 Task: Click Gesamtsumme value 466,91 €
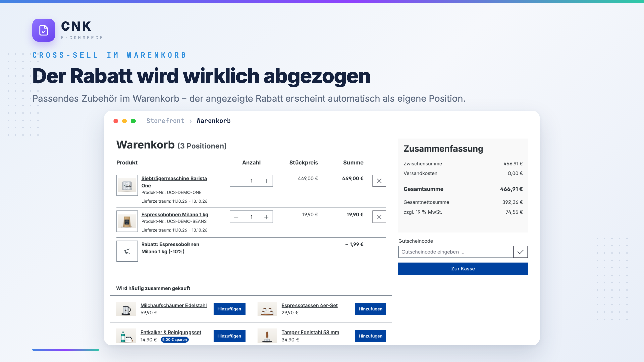(x=511, y=189)
